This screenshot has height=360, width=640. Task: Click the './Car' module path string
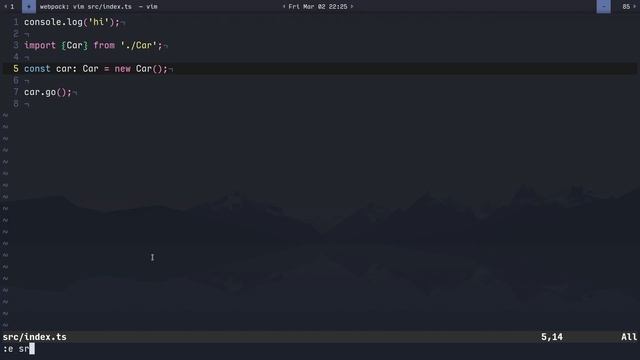click(x=138, y=45)
